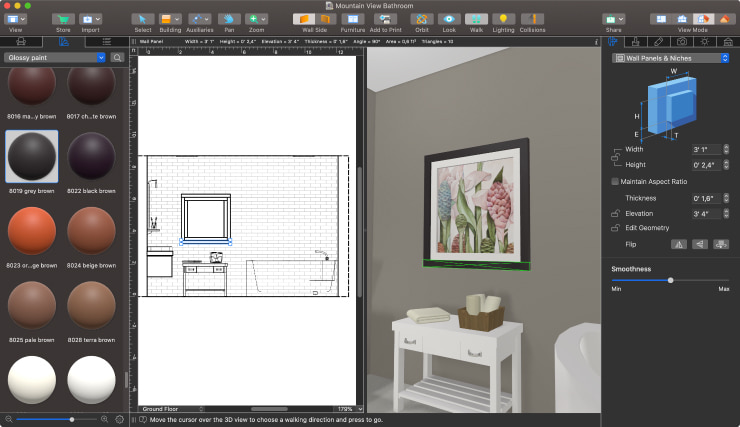The width and height of the screenshot is (740, 427).
Task: Switch to the furniture library tab
Action: [23, 42]
